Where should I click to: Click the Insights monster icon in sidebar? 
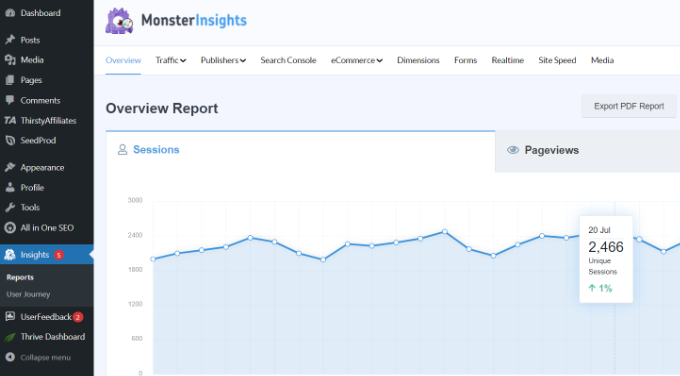(10, 255)
